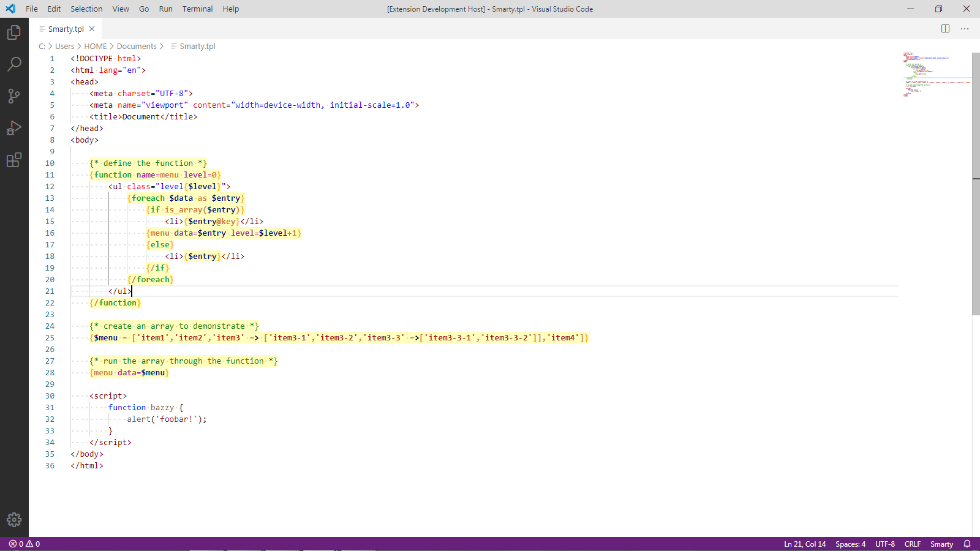The width and height of the screenshot is (980, 551).
Task: Go to line via Ln 21, Col 14
Action: coord(805,544)
